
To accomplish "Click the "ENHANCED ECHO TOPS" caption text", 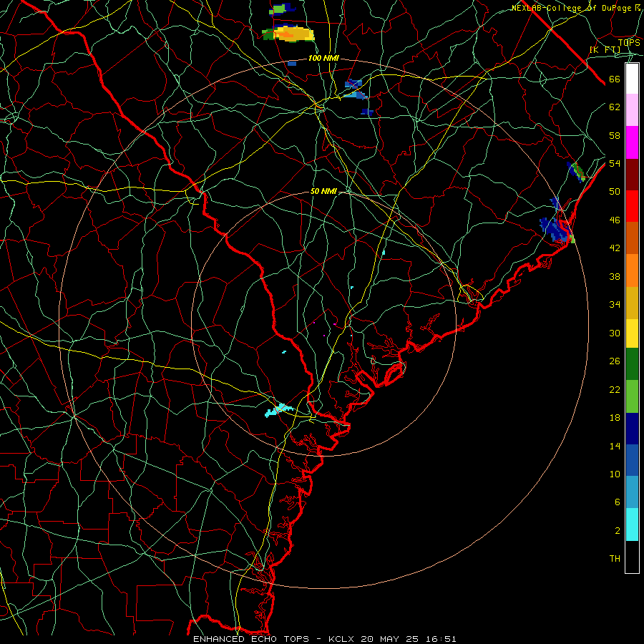I will [251, 639].
